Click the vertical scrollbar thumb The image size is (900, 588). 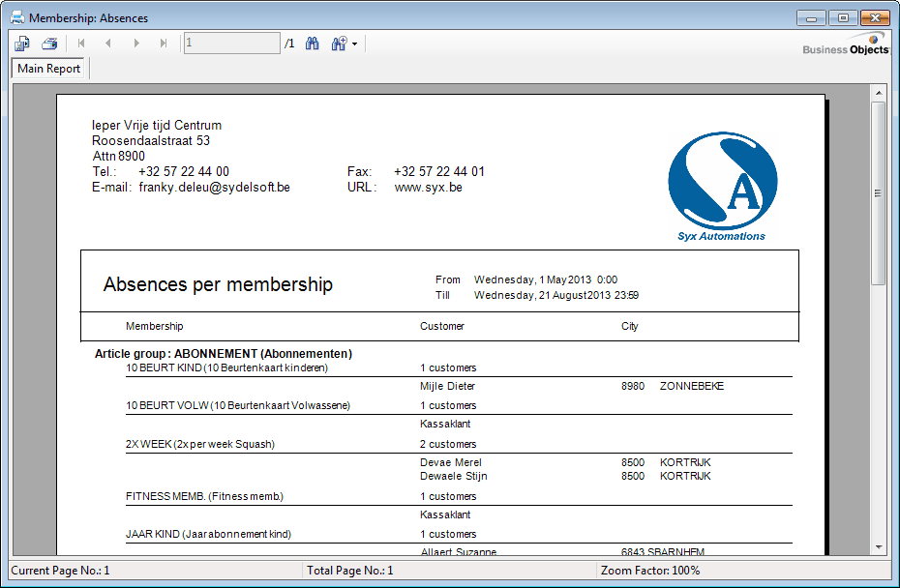[879, 193]
